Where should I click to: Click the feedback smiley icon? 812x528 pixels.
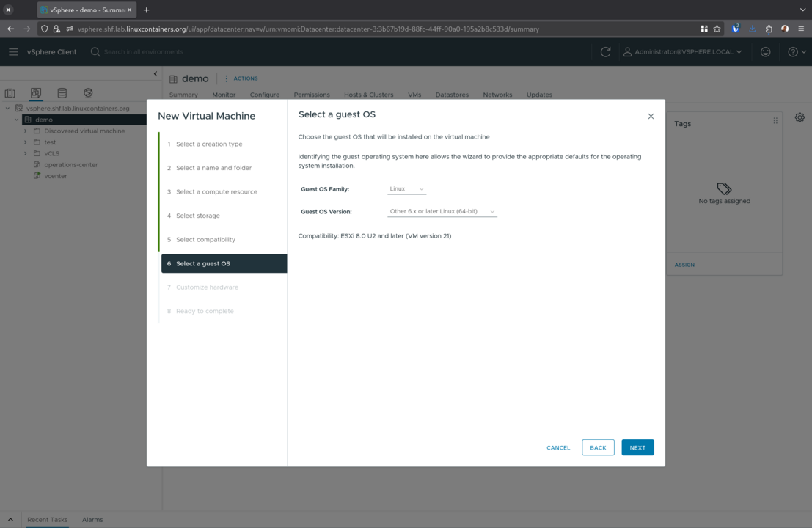coord(765,52)
